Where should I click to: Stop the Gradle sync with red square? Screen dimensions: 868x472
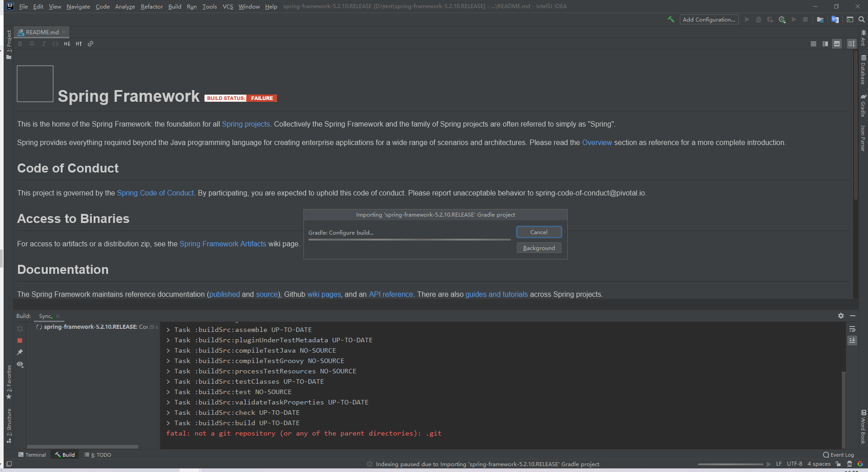click(x=20, y=340)
